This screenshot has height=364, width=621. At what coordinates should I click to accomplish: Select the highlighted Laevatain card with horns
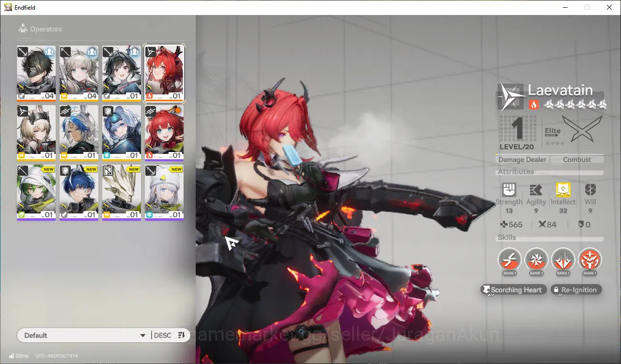pyautogui.click(x=164, y=73)
